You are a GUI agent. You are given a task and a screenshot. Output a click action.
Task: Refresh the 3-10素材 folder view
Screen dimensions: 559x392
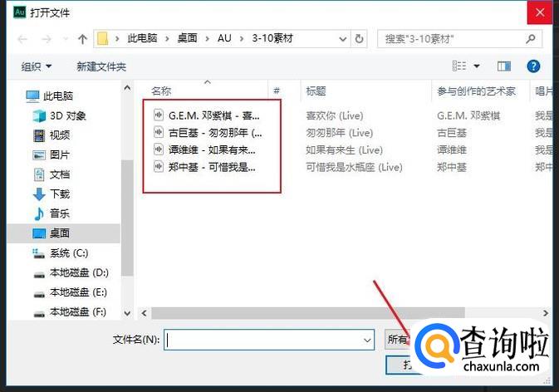click(x=359, y=38)
